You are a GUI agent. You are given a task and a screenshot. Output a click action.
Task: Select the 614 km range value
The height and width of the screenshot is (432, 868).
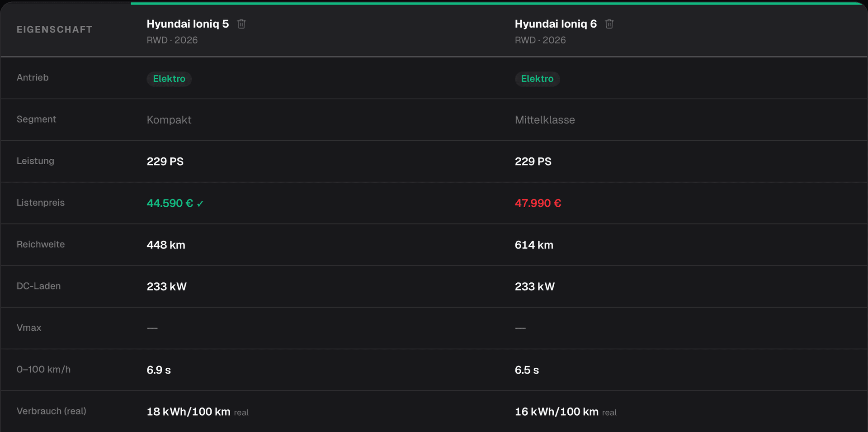click(x=534, y=245)
